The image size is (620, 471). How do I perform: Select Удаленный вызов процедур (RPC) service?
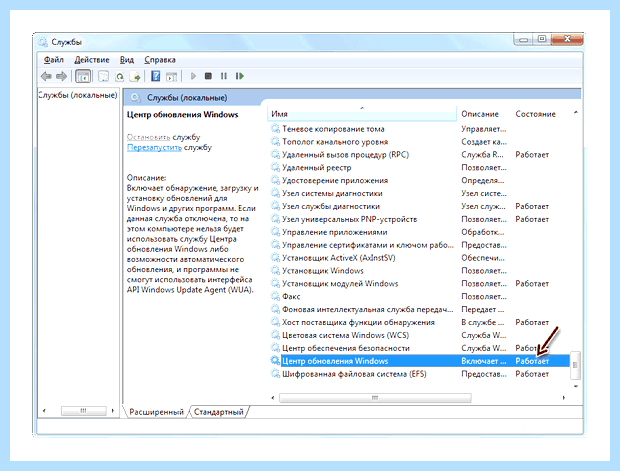pos(419,155)
